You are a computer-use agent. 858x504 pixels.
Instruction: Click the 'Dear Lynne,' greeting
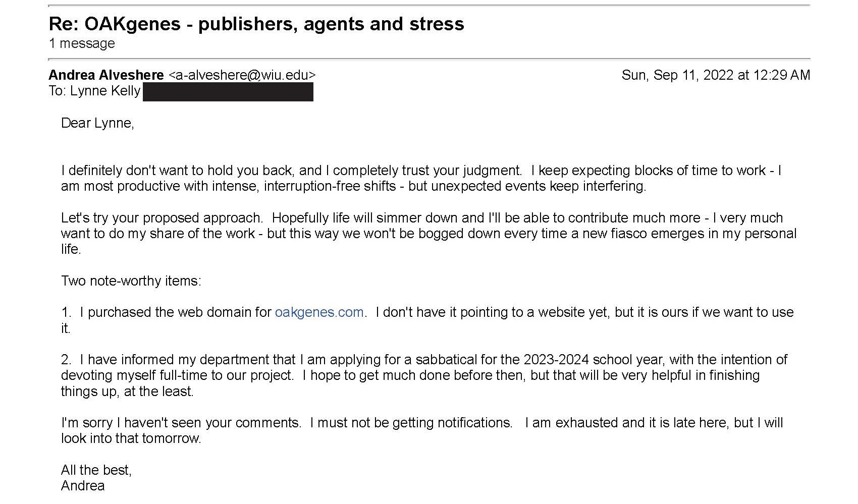(x=97, y=123)
